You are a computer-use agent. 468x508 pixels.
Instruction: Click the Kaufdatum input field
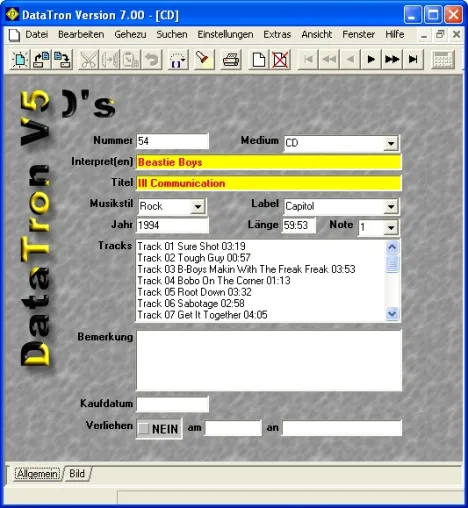172,404
